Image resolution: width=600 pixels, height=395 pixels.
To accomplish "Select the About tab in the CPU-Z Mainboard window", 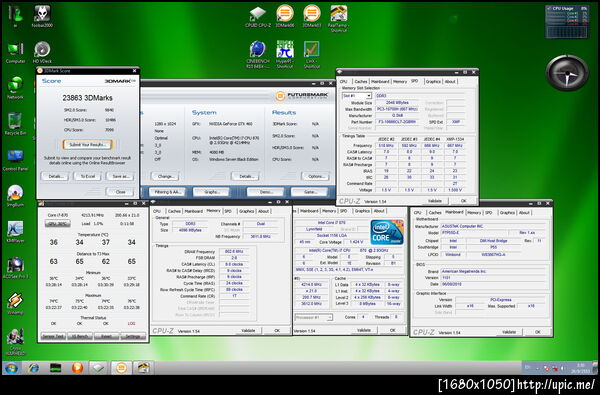I will (x=524, y=212).
